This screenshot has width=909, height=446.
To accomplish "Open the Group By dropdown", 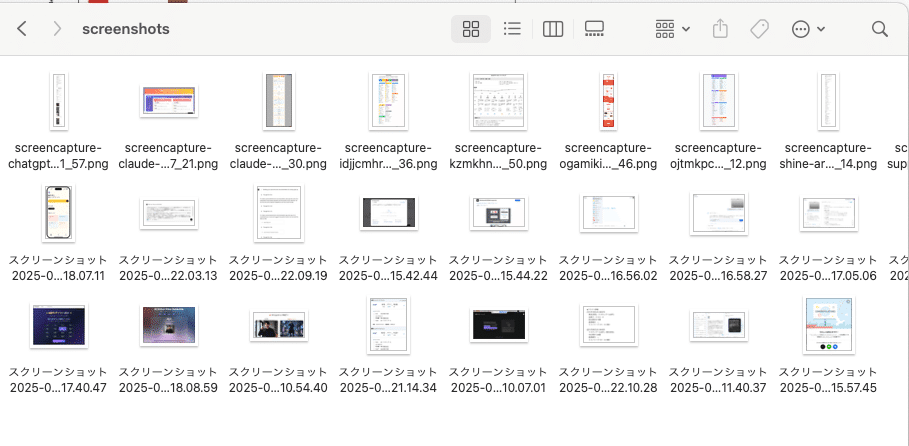I will click(x=672, y=29).
